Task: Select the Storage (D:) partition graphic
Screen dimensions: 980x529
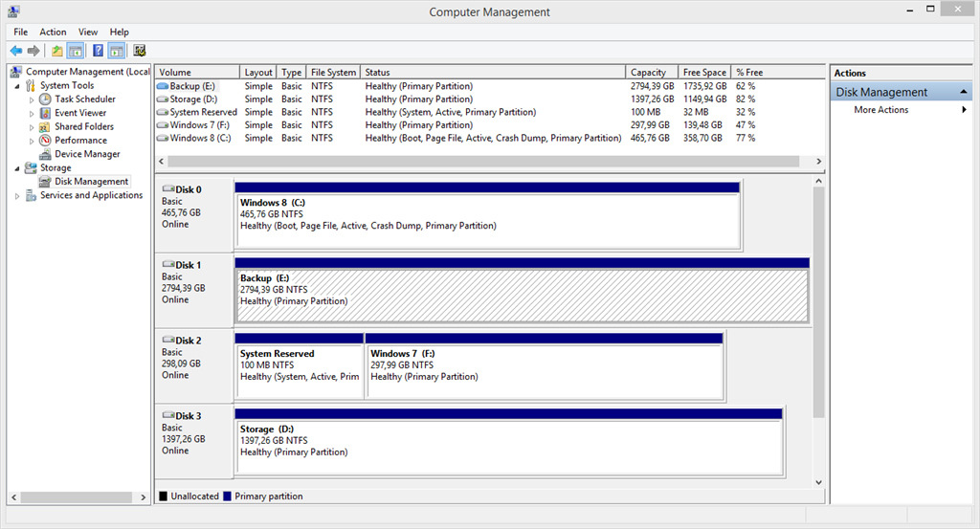Action: [x=509, y=444]
